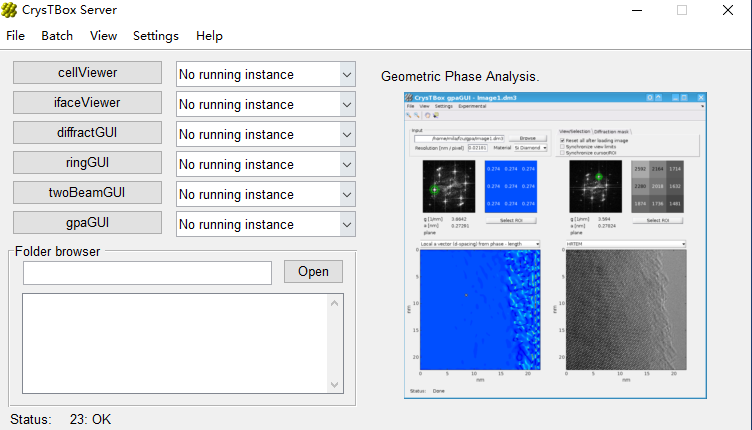This screenshot has height=430, width=752.
Task: Click the Geometric Phase Analysis preview image
Action: pyautogui.click(x=555, y=245)
